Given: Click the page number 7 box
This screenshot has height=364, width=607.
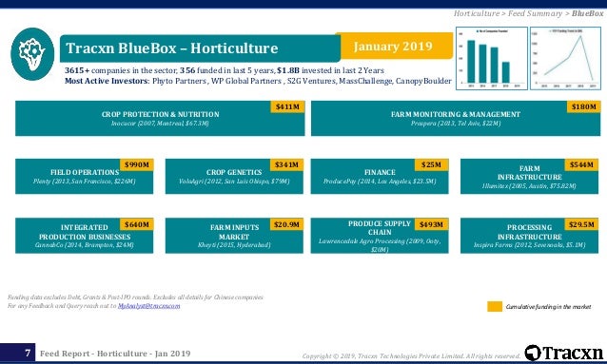Looking at the screenshot, I should pyautogui.click(x=17, y=353).
